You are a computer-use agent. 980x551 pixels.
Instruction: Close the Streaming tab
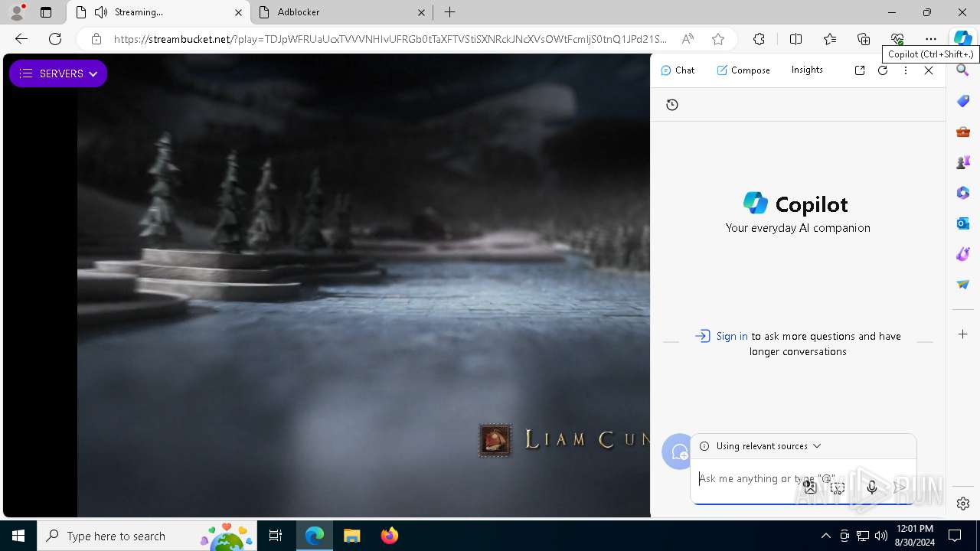click(238, 12)
